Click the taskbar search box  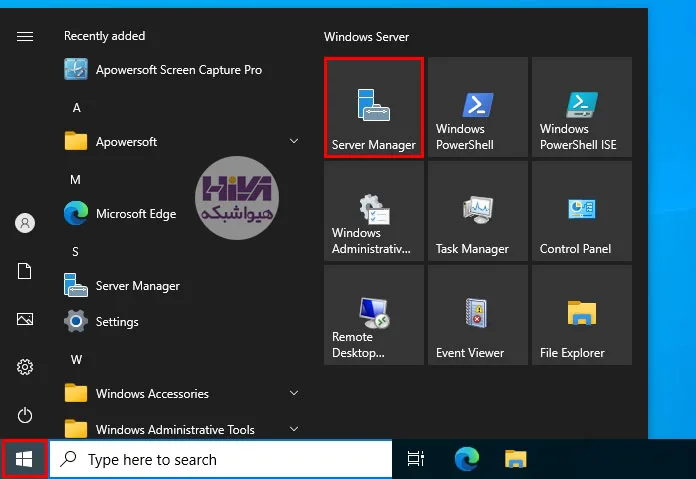pos(221,459)
